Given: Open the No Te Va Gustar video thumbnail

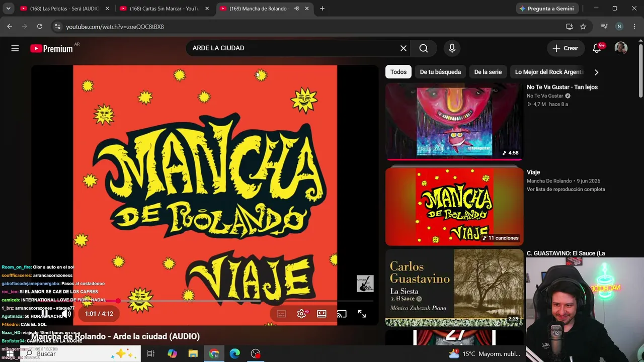Looking at the screenshot, I should pyautogui.click(x=454, y=121).
